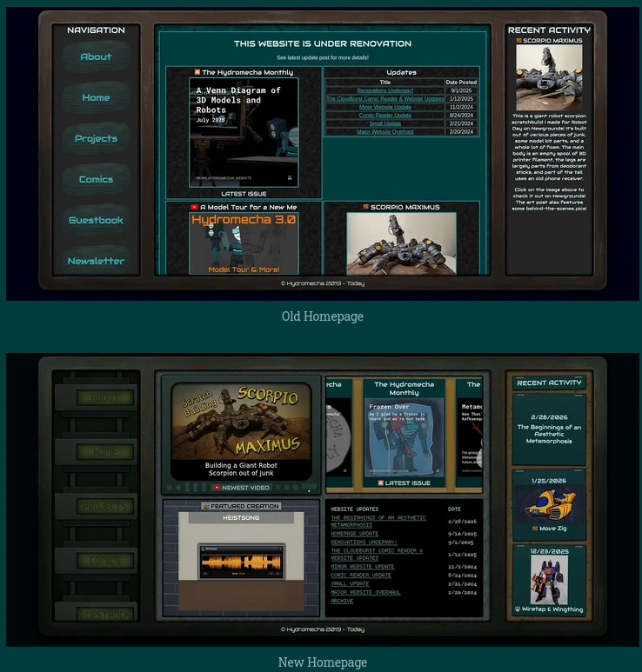Open RENOVATIONS UNDERWAY! link in new Website Updates list
Screen dimensions: 642x672
[364, 542]
